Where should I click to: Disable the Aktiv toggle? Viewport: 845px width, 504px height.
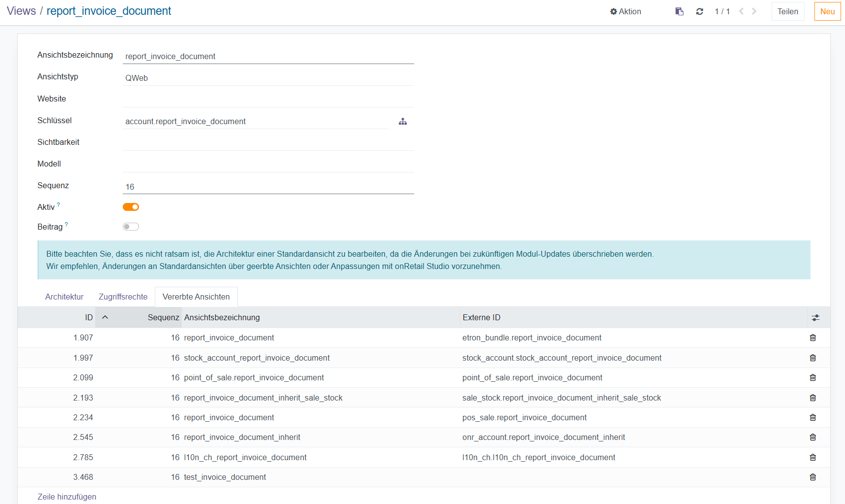click(131, 207)
